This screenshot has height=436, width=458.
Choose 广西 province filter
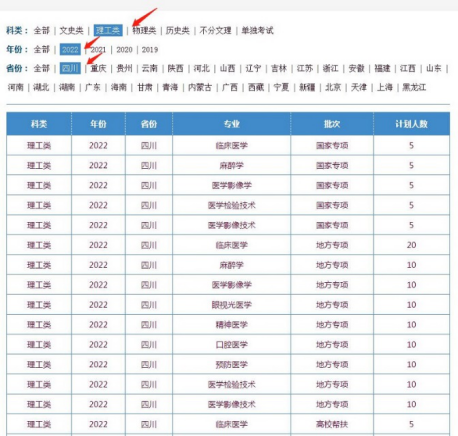pos(230,88)
